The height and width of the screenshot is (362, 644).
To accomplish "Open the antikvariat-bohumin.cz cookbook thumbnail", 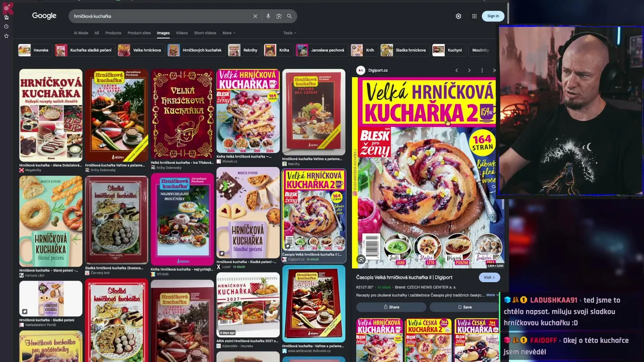I will point(314,304).
